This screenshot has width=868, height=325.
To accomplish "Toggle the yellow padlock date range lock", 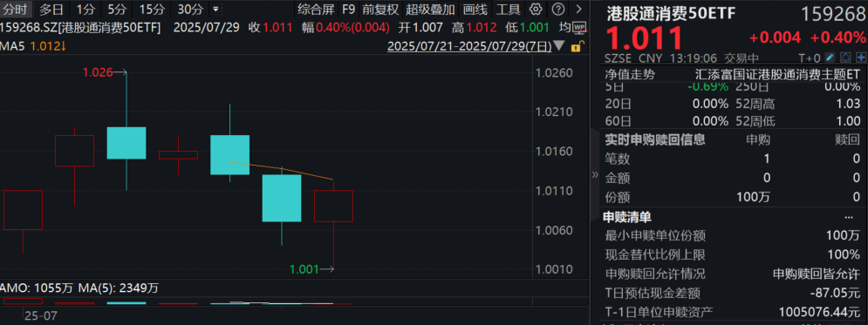I will tap(577, 46).
